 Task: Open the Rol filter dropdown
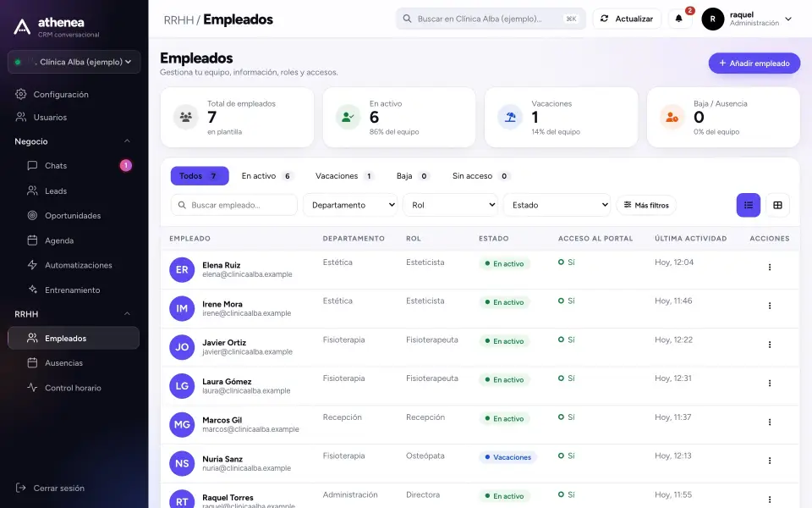click(x=450, y=205)
